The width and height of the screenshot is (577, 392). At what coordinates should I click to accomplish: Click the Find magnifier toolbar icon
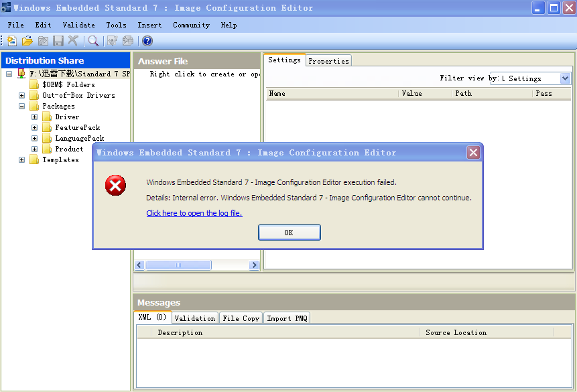tap(93, 41)
